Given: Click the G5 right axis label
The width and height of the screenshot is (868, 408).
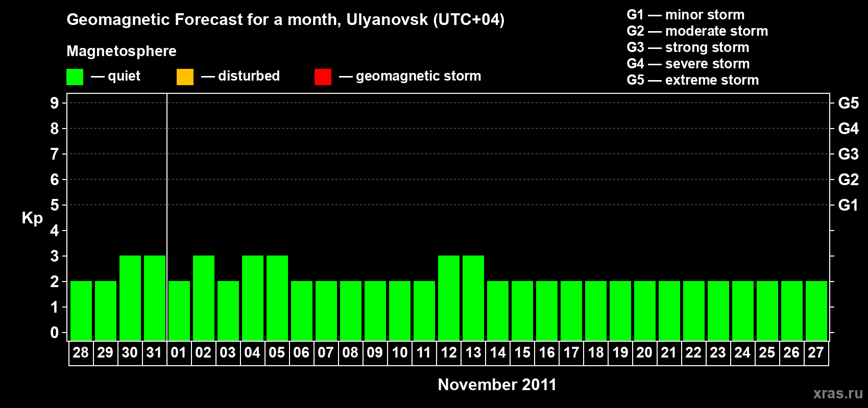Looking at the screenshot, I should (x=849, y=103).
